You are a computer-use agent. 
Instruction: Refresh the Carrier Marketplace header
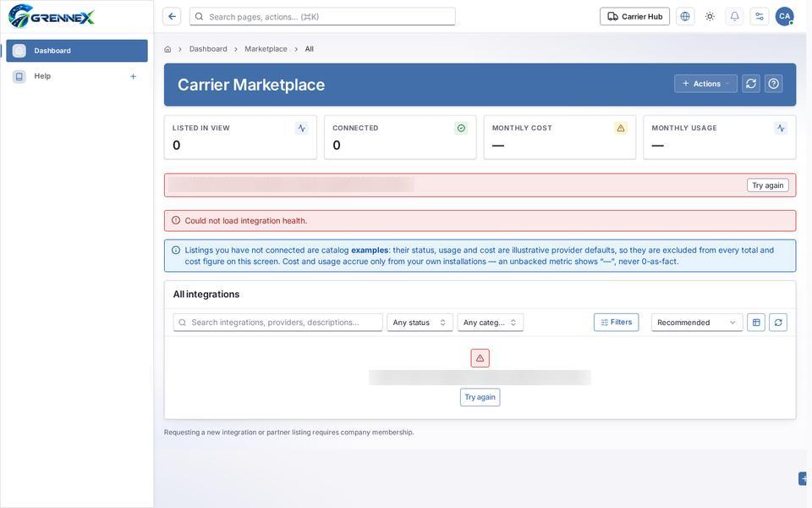click(751, 84)
